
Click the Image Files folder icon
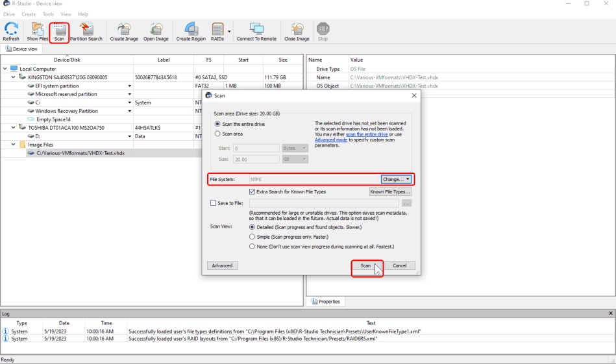[x=22, y=145]
